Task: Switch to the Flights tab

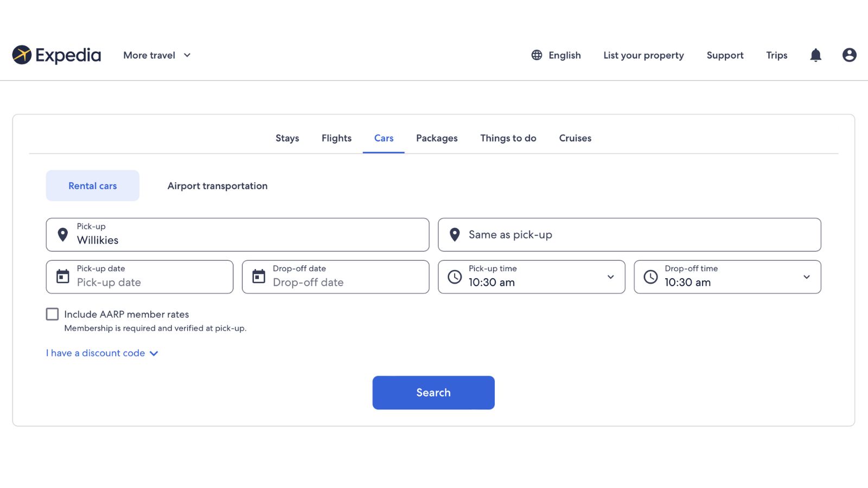Action: (x=336, y=138)
